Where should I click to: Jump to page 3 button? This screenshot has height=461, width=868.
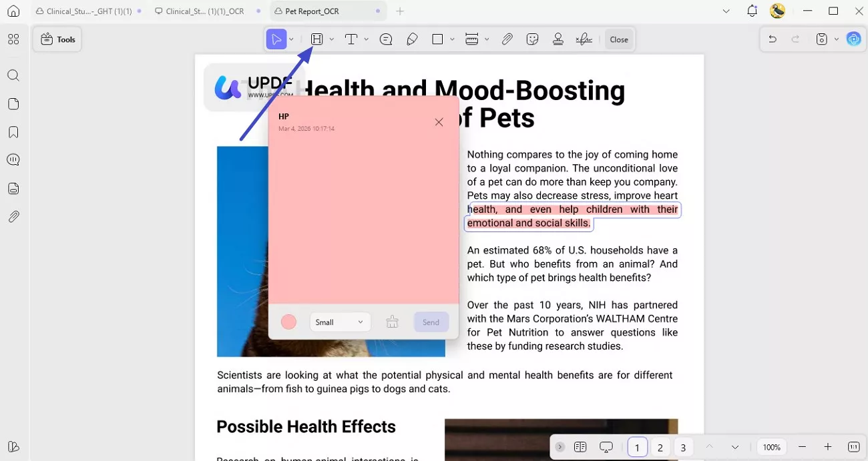(x=683, y=448)
